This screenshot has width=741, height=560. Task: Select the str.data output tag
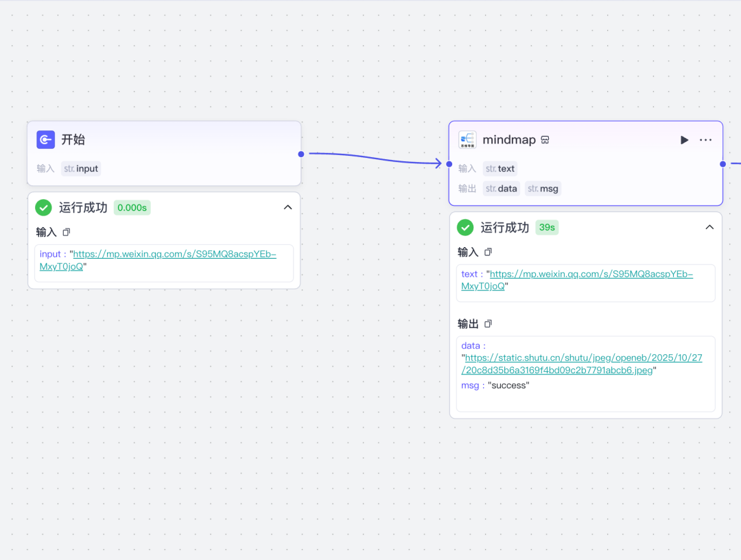(x=502, y=189)
